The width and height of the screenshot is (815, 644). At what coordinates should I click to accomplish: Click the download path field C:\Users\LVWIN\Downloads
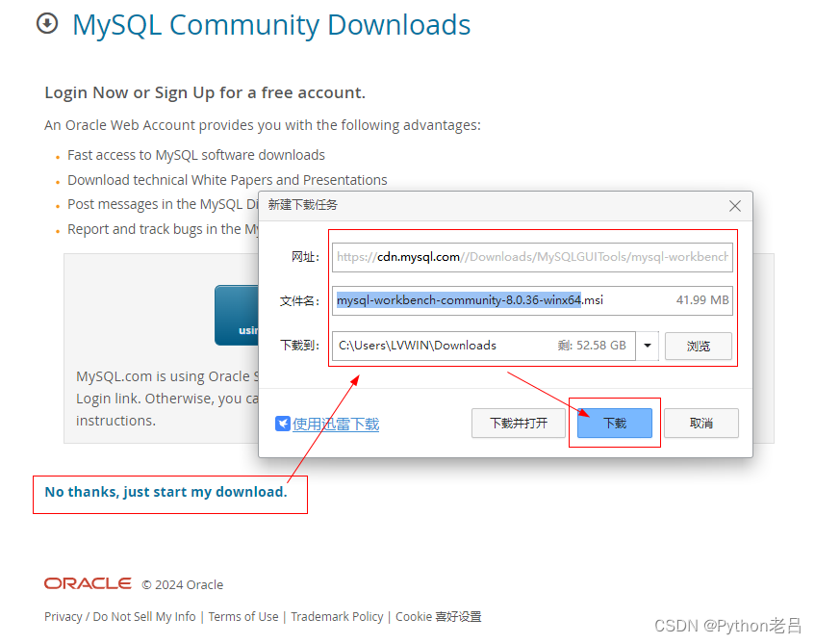pos(484,346)
